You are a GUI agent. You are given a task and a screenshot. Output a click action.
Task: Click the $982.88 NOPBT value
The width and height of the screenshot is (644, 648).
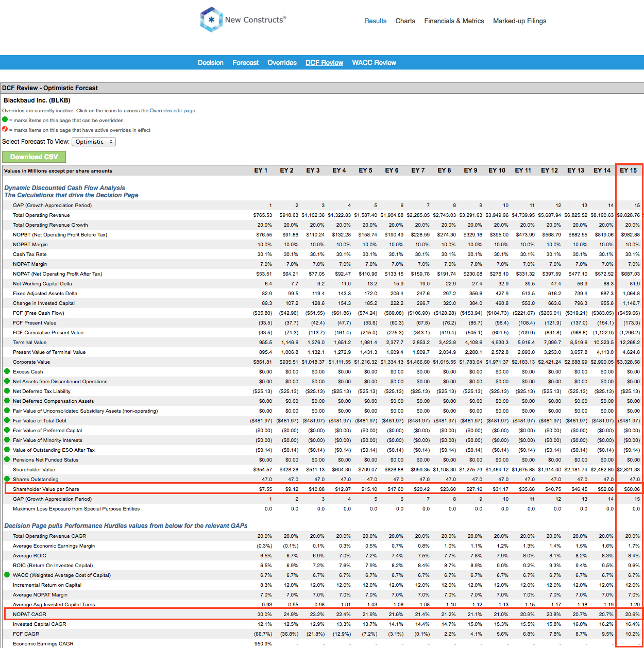630,235
